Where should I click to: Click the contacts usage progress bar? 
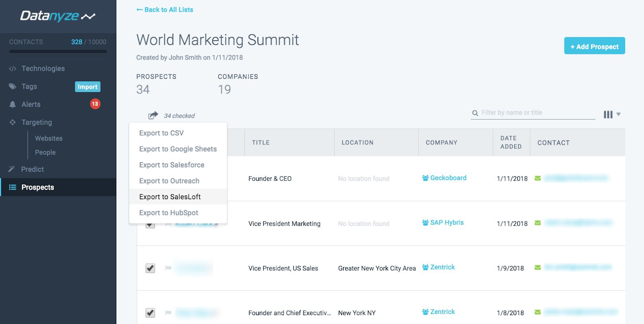pos(58,52)
